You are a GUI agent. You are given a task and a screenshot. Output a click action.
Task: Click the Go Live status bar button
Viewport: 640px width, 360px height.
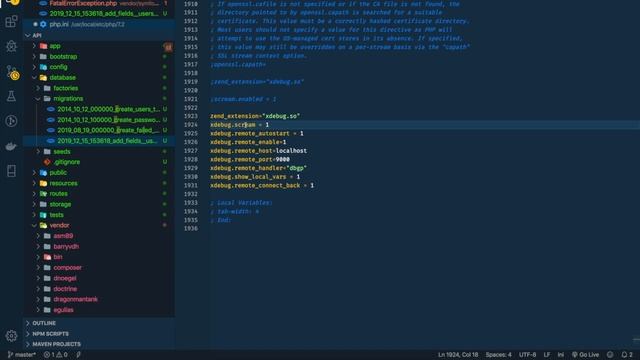point(586,355)
